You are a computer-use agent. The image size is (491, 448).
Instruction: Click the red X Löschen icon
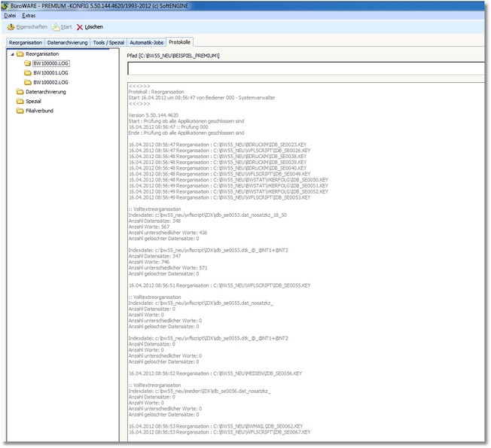click(80, 27)
